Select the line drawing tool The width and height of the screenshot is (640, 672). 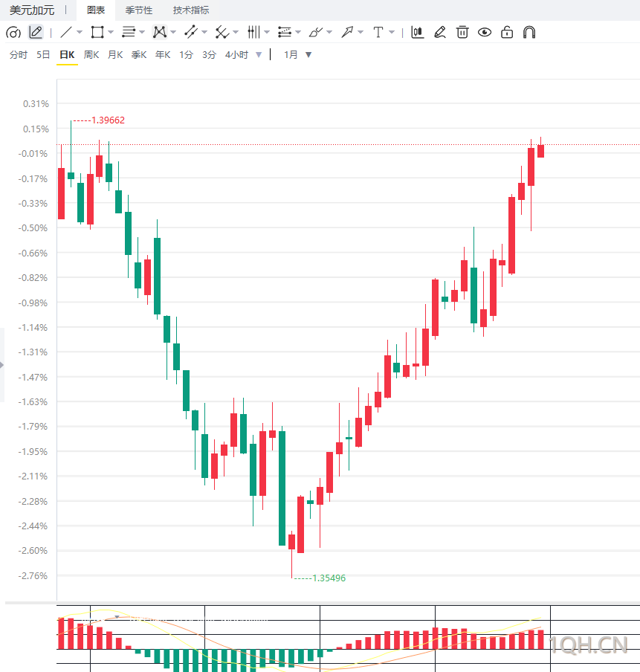coord(66,32)
